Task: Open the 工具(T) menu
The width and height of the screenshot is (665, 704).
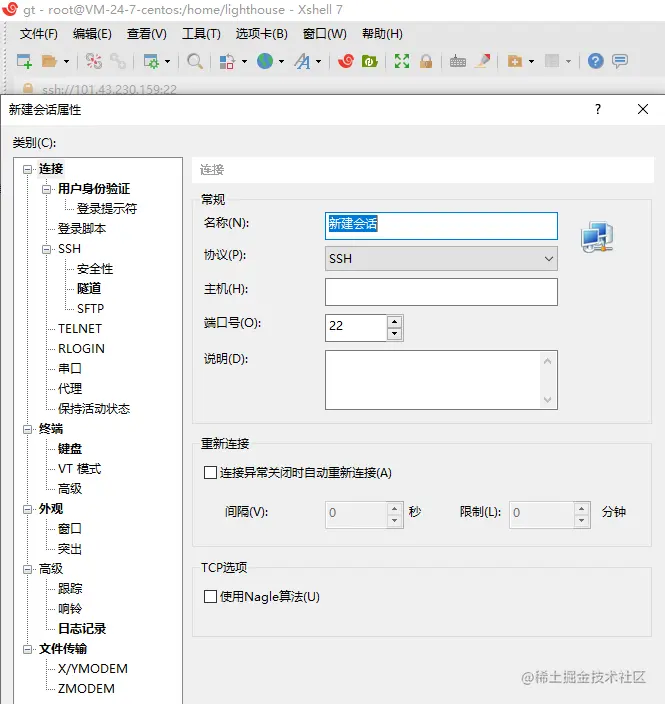Action: click(x=201, y=34)
